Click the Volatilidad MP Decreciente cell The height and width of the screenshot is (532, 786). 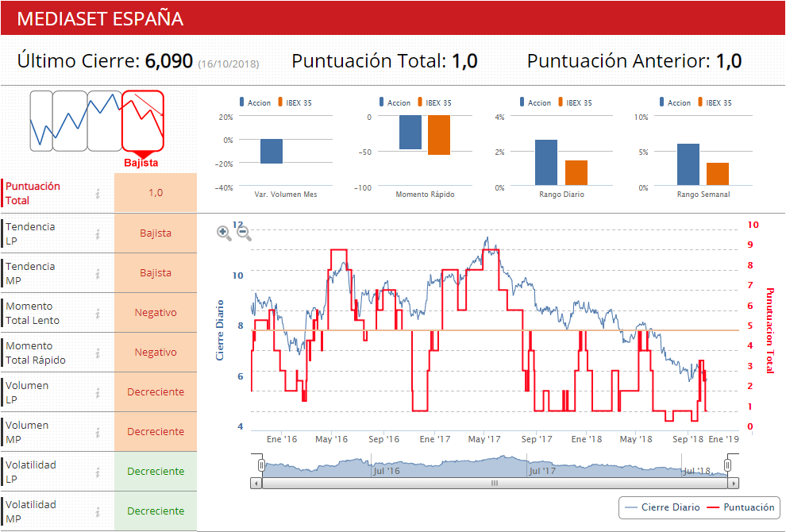click(x=156, y=511)
